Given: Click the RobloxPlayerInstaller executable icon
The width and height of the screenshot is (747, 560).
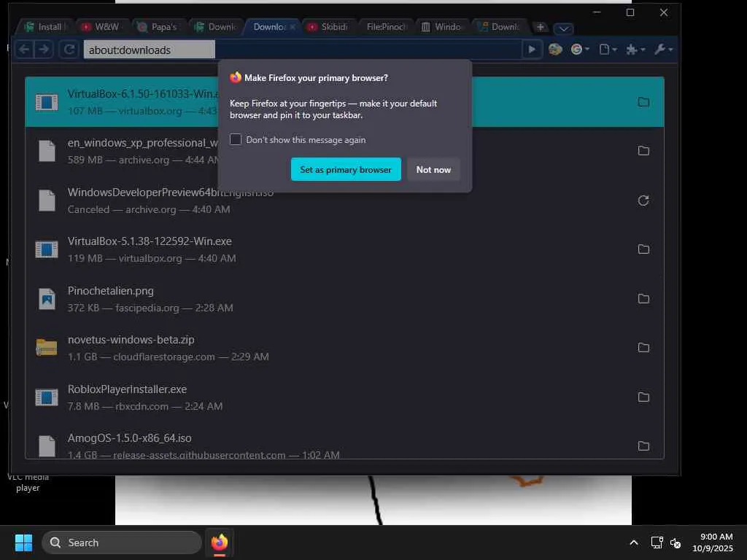Looking at the screenshot, I should [x=47, y=397].
